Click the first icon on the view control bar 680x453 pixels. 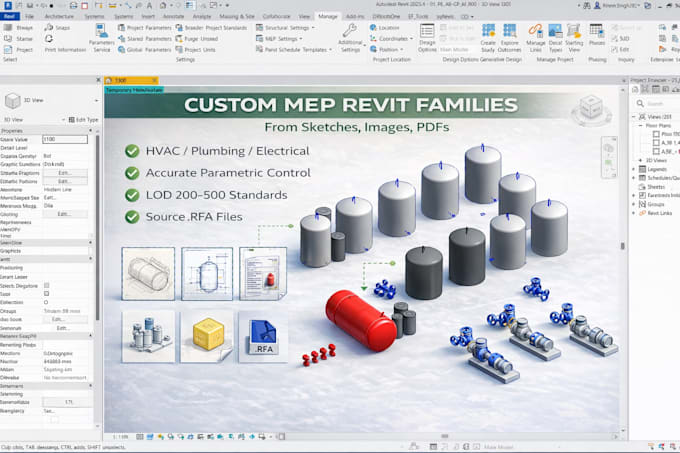click(140, 437)
